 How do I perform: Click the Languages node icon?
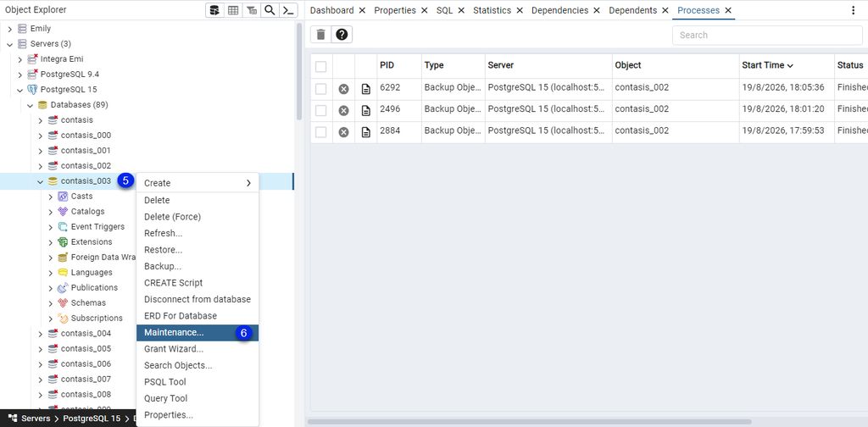63,272
